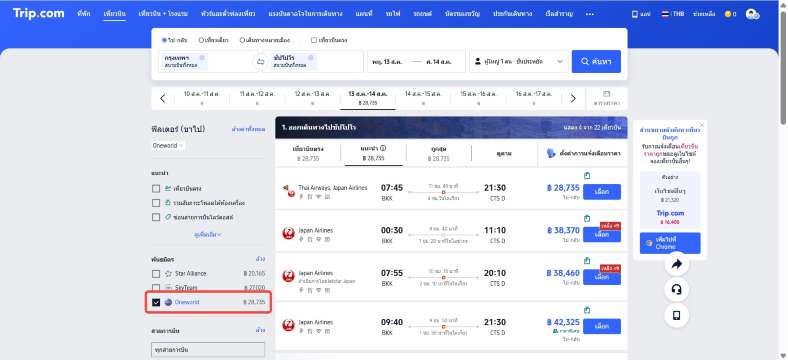Open the user profile avatar
Viewport: 788px width, 360px height.
[752, 15]
